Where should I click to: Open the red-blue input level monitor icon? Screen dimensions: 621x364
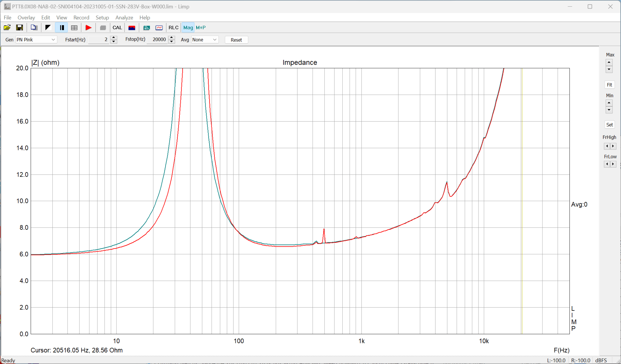click(x=132, y=28)
